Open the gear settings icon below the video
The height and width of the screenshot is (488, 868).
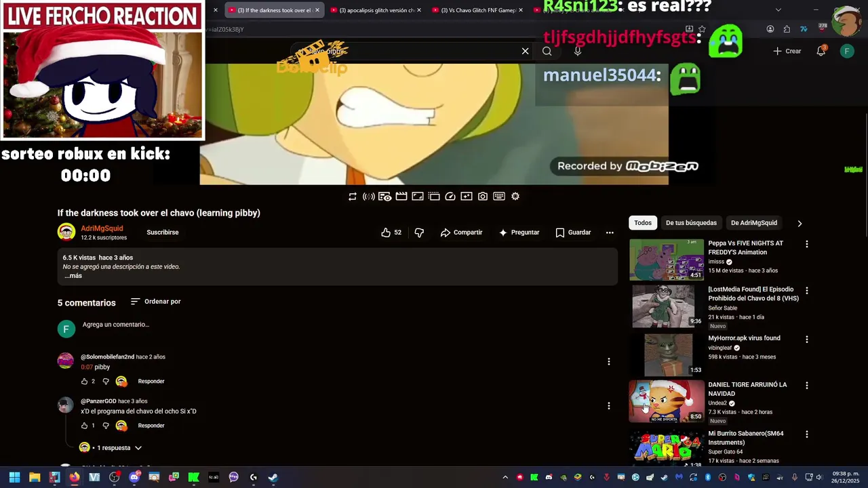pyautogui.click(x=515, y=197)
